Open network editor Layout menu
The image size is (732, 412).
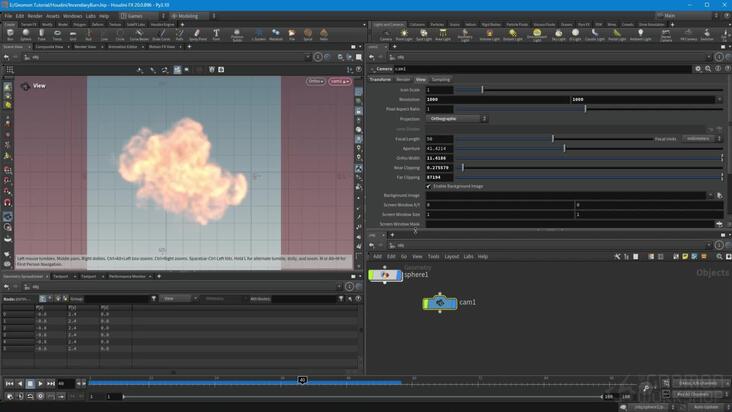(x=451, y=257)
